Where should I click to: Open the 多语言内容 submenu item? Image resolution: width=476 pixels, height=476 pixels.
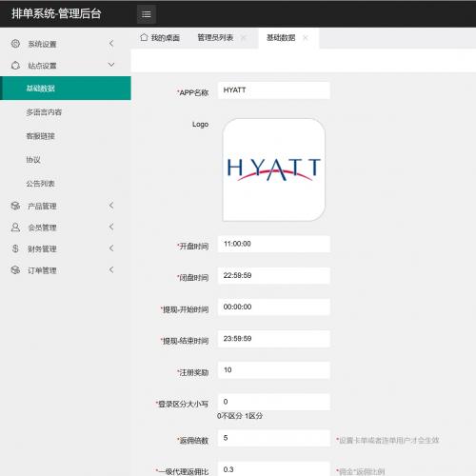[44, 112]
